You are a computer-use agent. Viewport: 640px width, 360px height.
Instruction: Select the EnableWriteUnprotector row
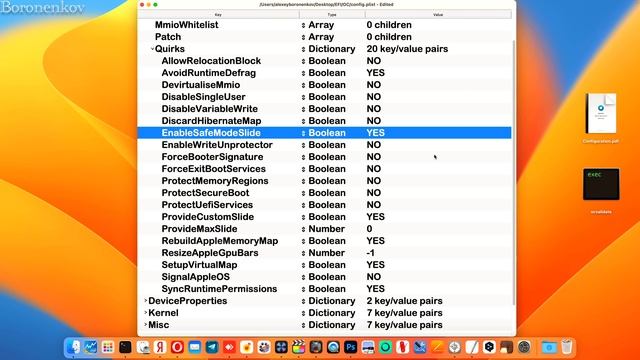(324, 145)
